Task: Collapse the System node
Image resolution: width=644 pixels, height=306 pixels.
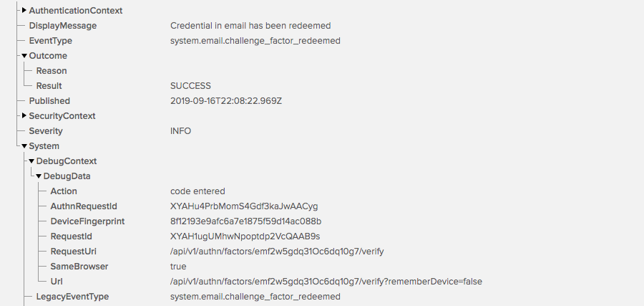Action: (x=24, y=146)
